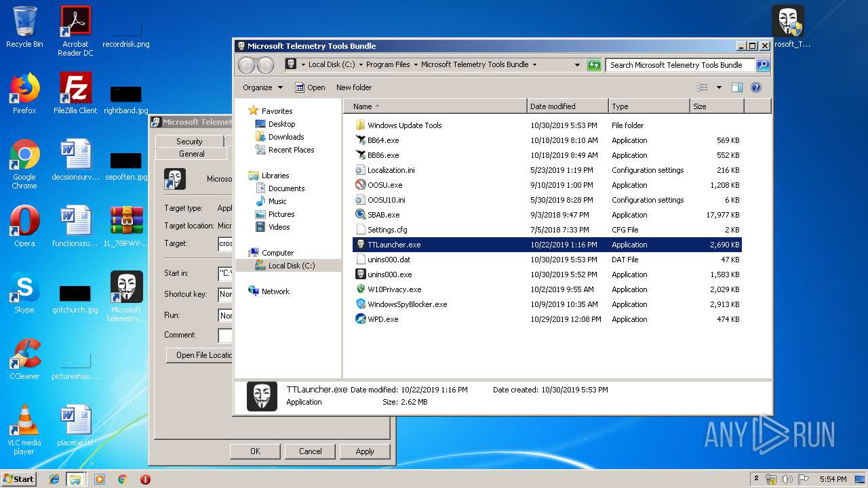Select the BB86.exe file icon
This screenshot has height=488, width=868.
(x=361, y=155)
